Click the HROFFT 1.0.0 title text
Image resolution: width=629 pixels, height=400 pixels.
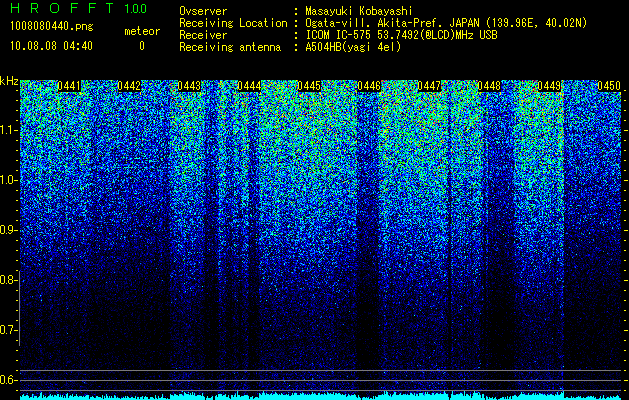click(x=79, y=8)
